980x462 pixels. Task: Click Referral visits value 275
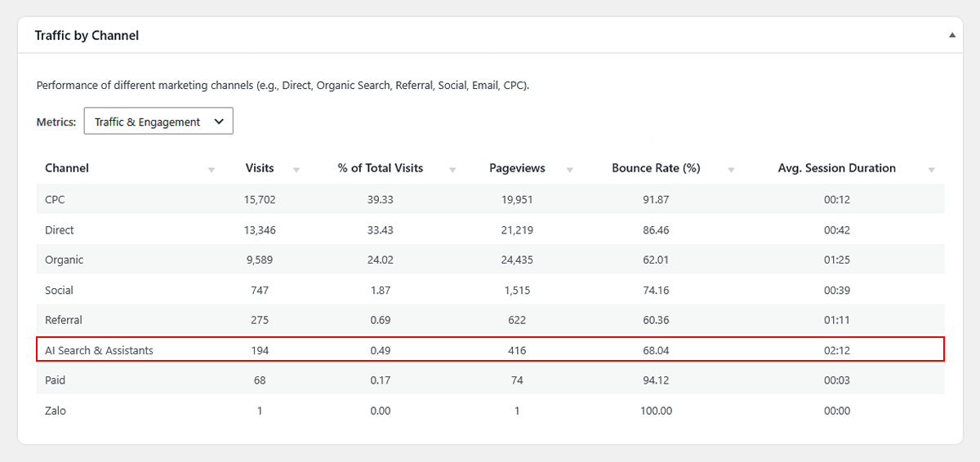(260, 320)
